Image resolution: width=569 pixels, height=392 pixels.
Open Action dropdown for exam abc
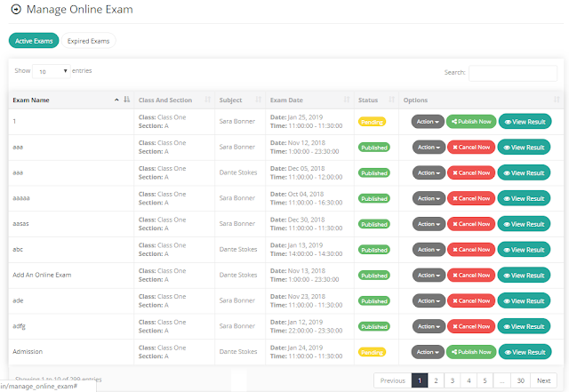pyautogui.click(x=429, y=250)
